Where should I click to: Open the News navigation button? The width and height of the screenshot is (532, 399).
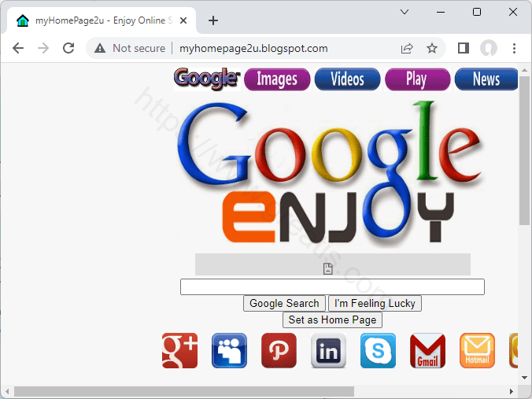click(486, 79)
